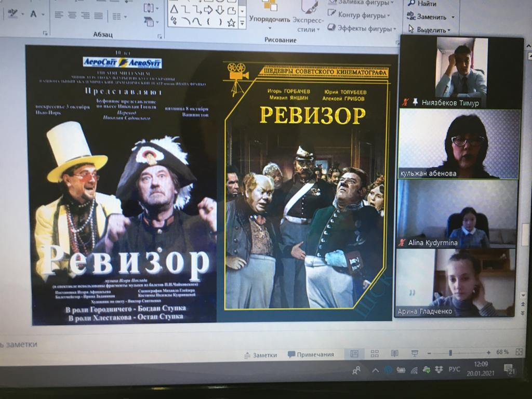
Task: Select the star shape in shapes gallery
Action: click(x=231, y=22)
